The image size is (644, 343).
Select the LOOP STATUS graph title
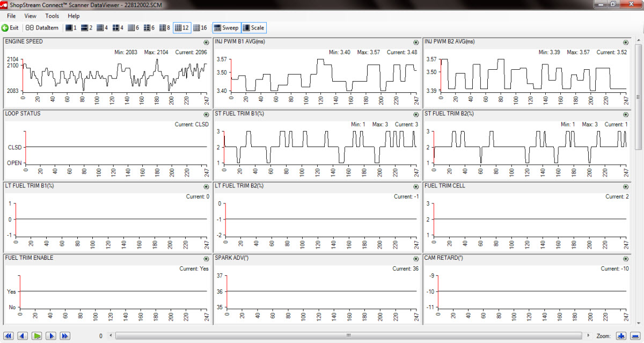coord(23,113)
